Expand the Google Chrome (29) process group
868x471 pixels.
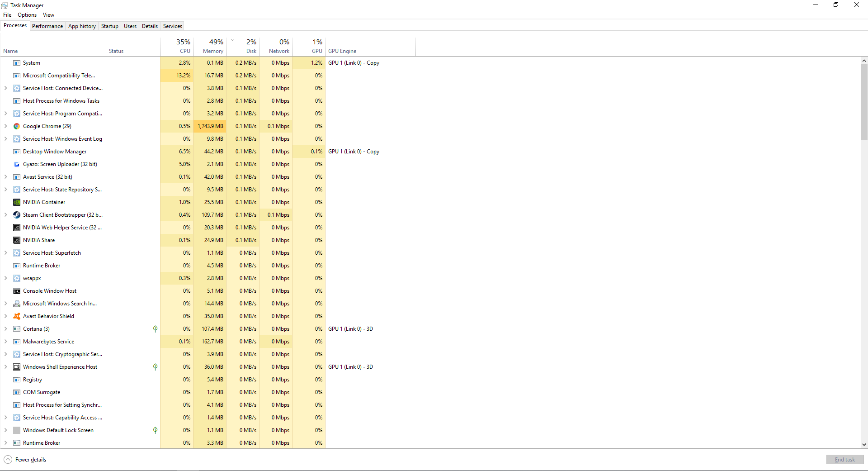click(x=5, y=126)
